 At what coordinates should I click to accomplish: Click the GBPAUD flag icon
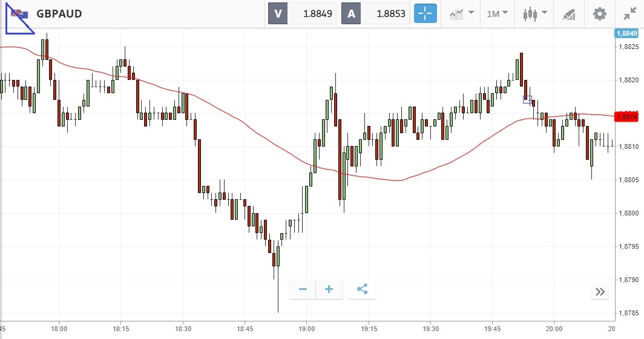tap(20, 13)
